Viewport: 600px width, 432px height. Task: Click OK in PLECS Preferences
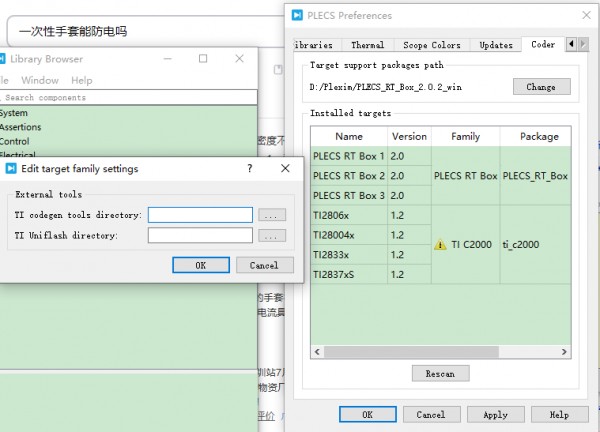pos(368,415)
